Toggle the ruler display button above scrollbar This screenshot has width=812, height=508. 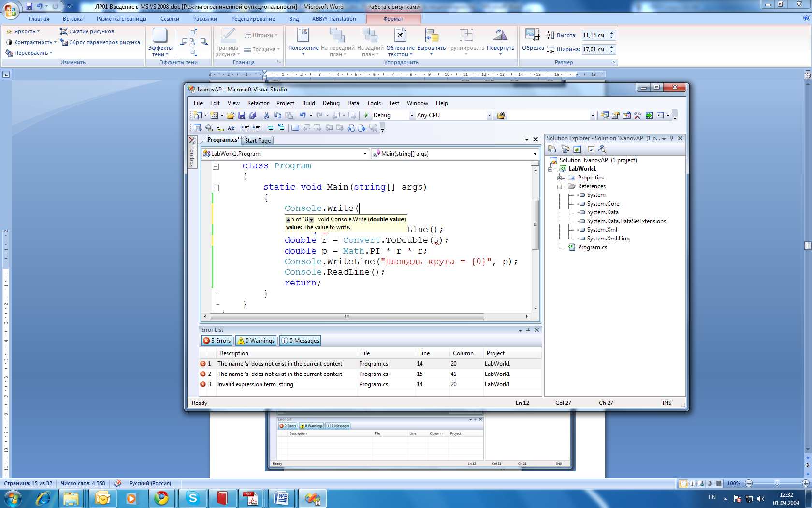pyautogui.click(x=807, y=75)
